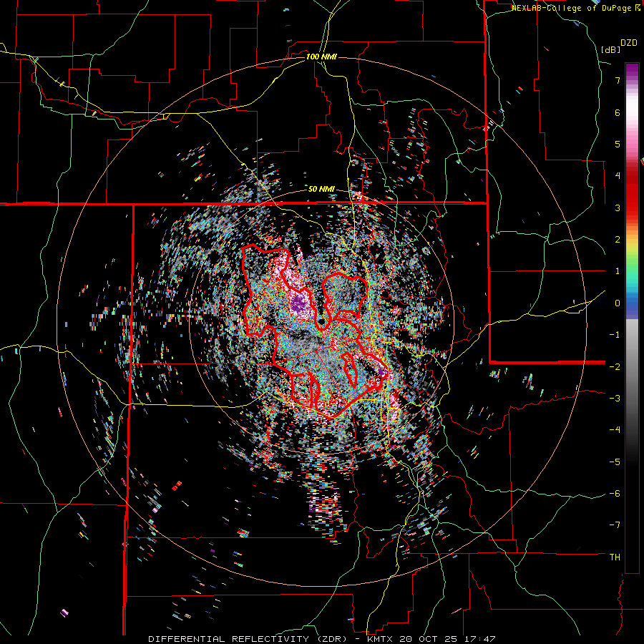Click the 'TH' threshold label on scale
The image size is (644, 644).
pos(615,557)
